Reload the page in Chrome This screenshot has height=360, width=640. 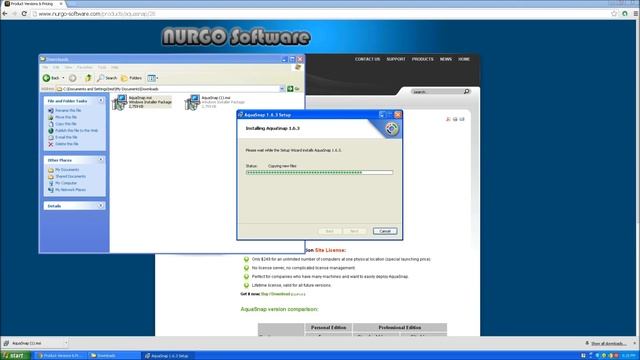click(24, 13)
